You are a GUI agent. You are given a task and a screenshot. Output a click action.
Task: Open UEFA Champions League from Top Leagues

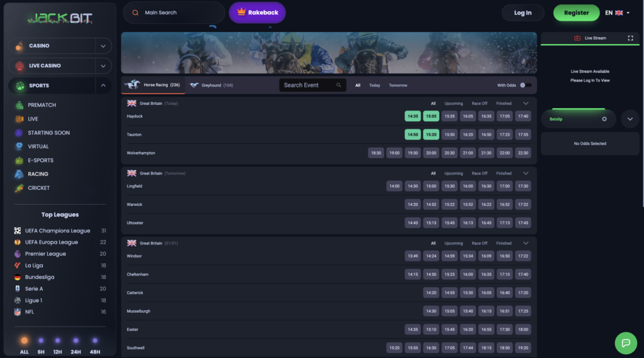click(57, 231)
